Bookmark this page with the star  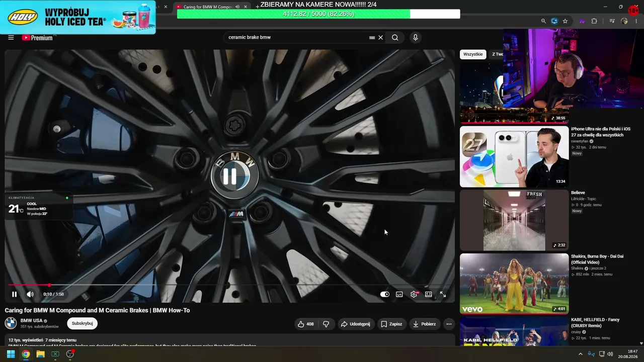point(565,21)
